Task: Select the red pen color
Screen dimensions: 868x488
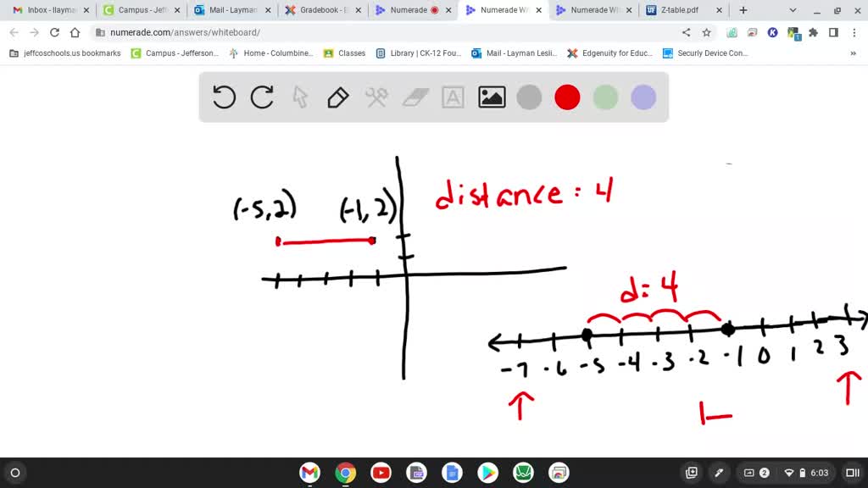Action: pos(567,97)
